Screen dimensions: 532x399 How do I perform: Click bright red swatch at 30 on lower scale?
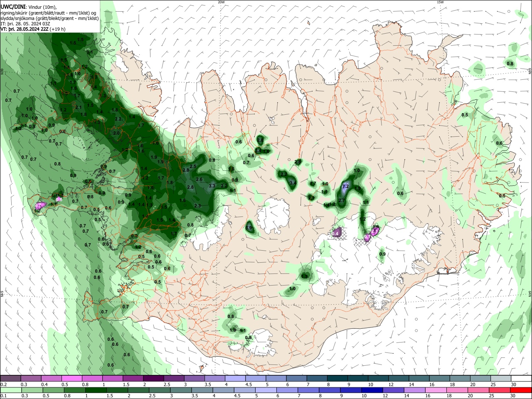point(520,390)
